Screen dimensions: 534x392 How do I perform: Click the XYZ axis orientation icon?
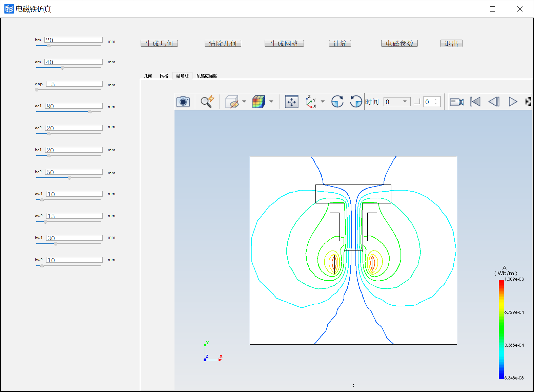tap(311, 102)
